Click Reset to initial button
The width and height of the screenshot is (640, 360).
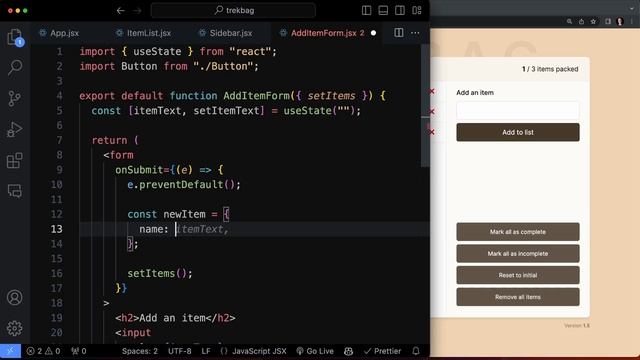[x=518, y=275]
